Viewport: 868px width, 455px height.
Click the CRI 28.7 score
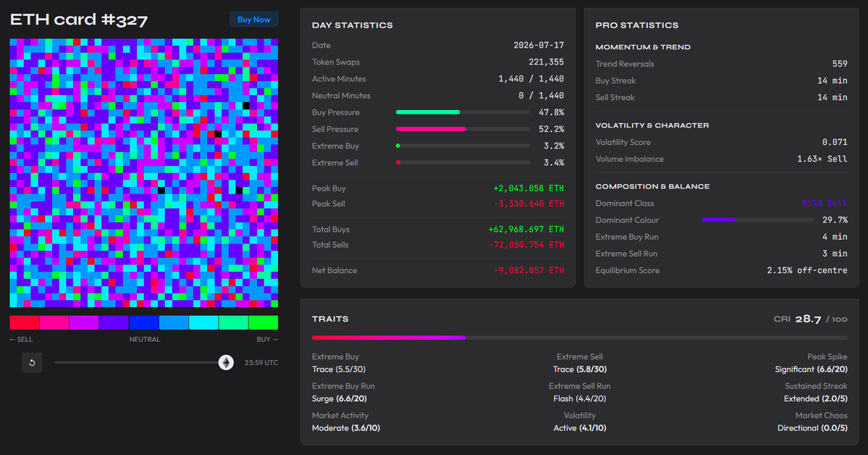[x=808, y=320]
